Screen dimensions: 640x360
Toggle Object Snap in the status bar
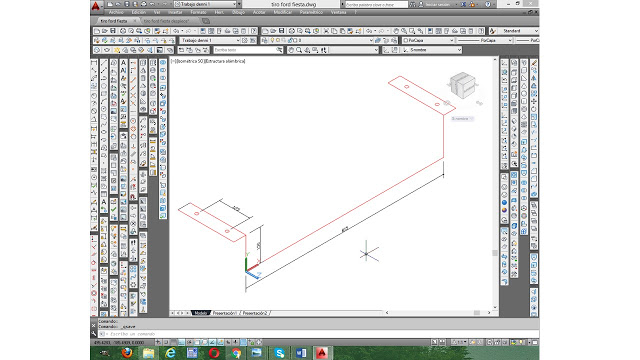pyautogui.click(x=197, y=342)
